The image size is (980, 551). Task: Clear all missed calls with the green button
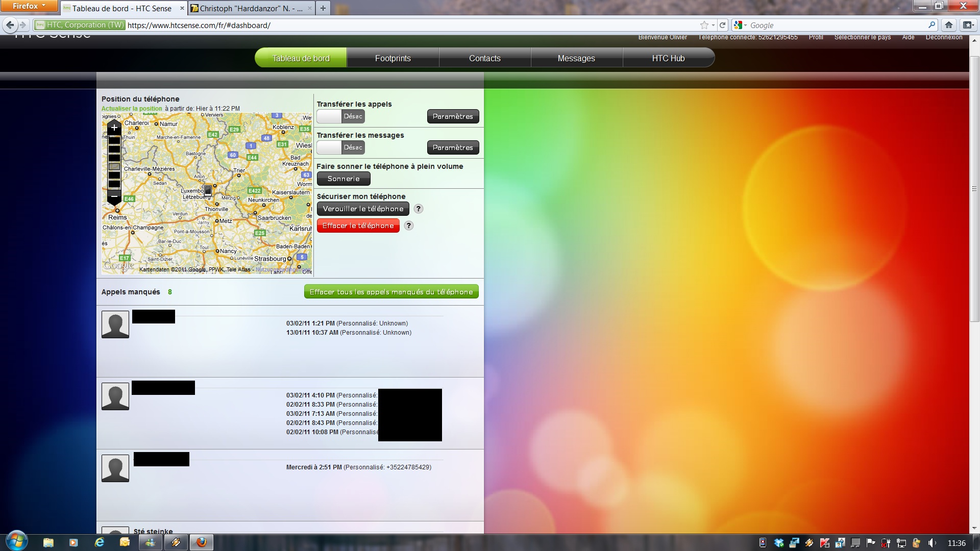pos(391,292)
